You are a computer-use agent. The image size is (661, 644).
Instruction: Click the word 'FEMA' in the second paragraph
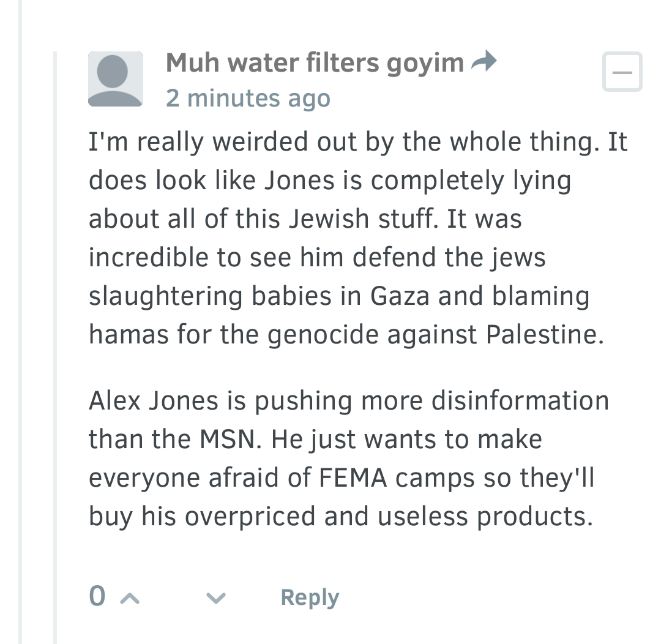(353, 478)
